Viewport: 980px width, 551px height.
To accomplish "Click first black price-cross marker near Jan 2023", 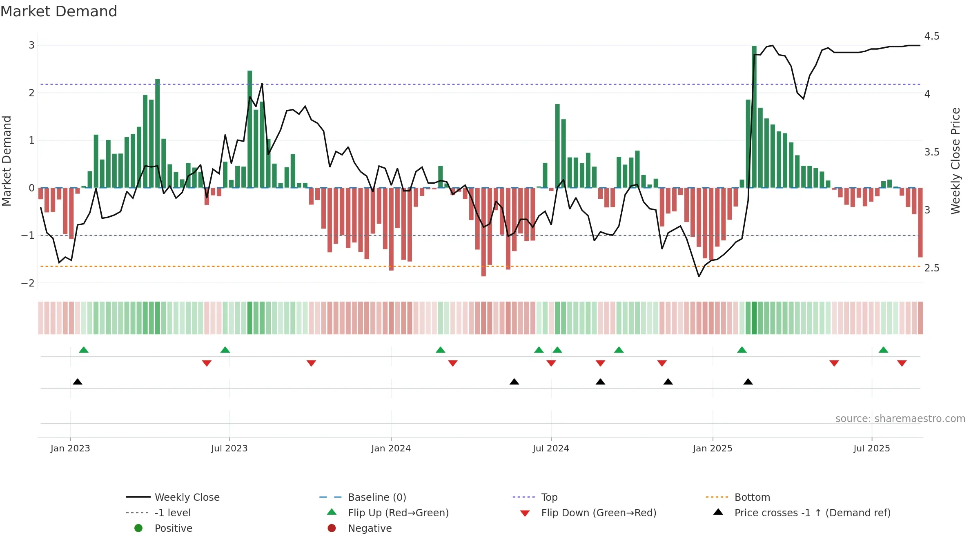I will pyautogui.click(x=78, y=382).
